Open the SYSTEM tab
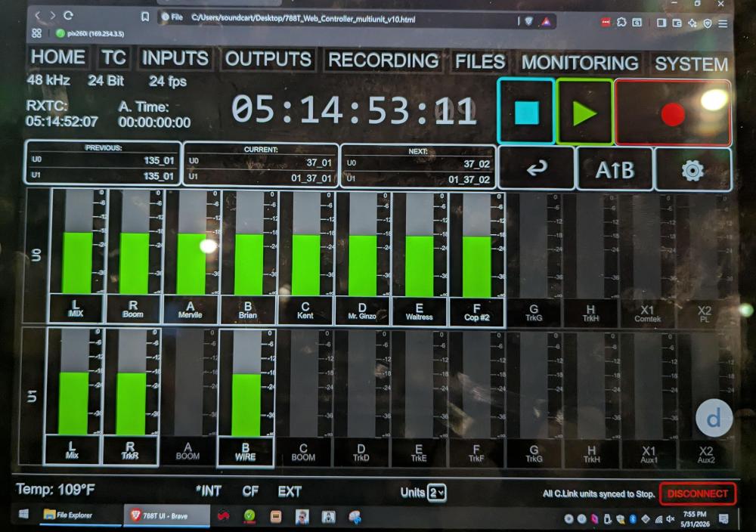756x532 pixels. tap(692, 64)
